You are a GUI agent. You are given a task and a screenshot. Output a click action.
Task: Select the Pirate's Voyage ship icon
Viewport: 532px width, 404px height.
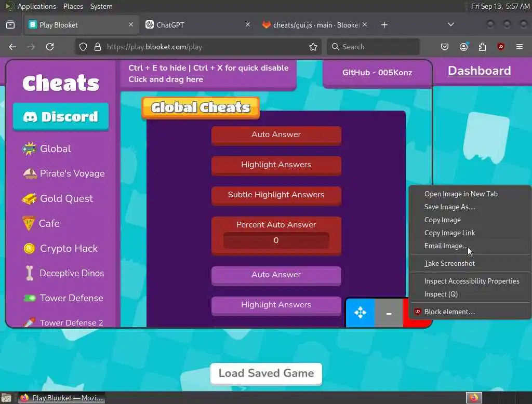[x=30, y=173]
